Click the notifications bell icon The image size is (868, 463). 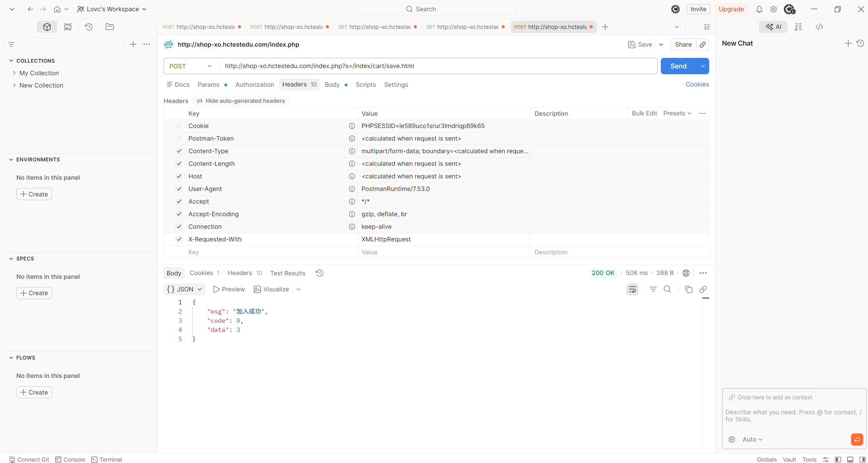759,9
